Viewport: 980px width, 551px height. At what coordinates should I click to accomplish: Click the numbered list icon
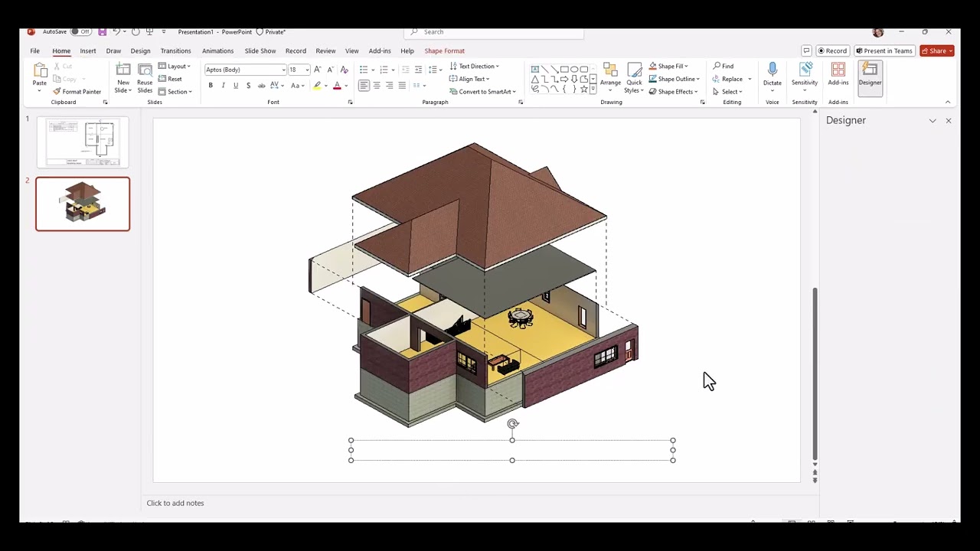pyautogui.click(x=384, y=70)
